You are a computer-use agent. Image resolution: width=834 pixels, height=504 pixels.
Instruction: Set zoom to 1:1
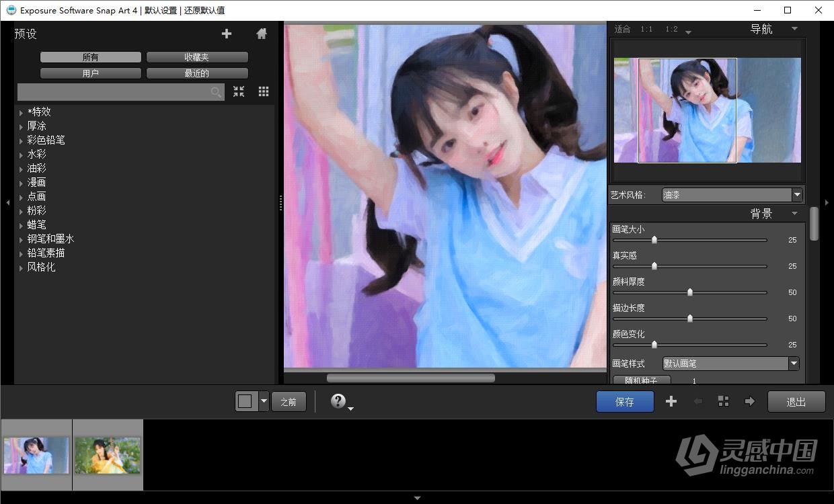(x=646, y=29)
